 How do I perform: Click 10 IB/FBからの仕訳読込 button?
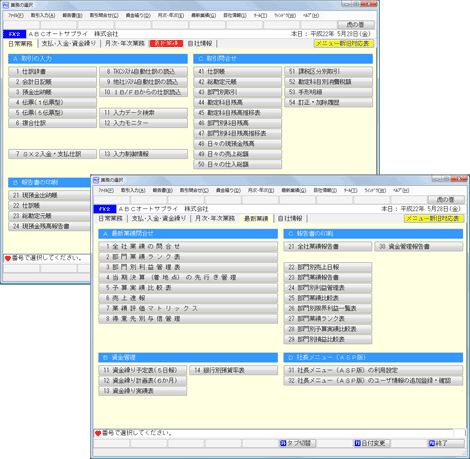click(x=144, y=92)
